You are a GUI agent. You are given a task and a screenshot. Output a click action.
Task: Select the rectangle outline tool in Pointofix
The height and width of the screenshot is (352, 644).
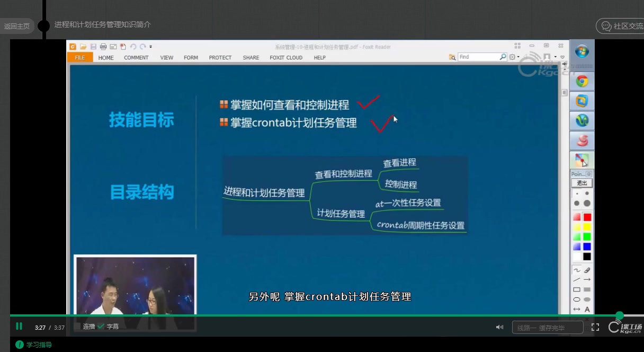[576, 289]
